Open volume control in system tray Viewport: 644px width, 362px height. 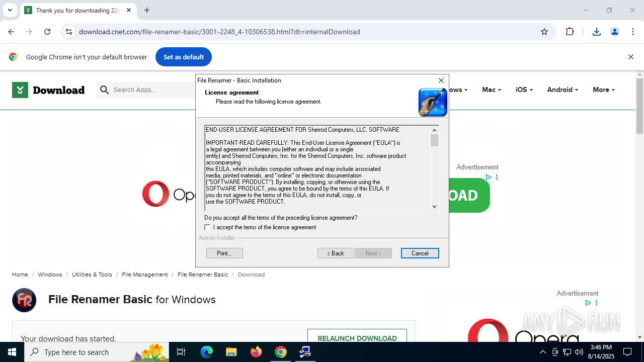[x=579, y=352]
